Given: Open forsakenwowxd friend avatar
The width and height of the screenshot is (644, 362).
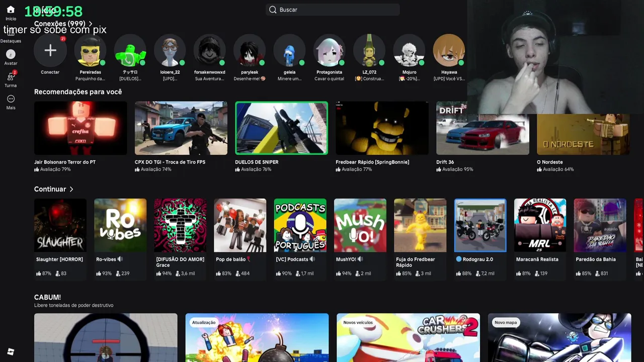Looking at the screenshot, I should click(x=210, y=50).
